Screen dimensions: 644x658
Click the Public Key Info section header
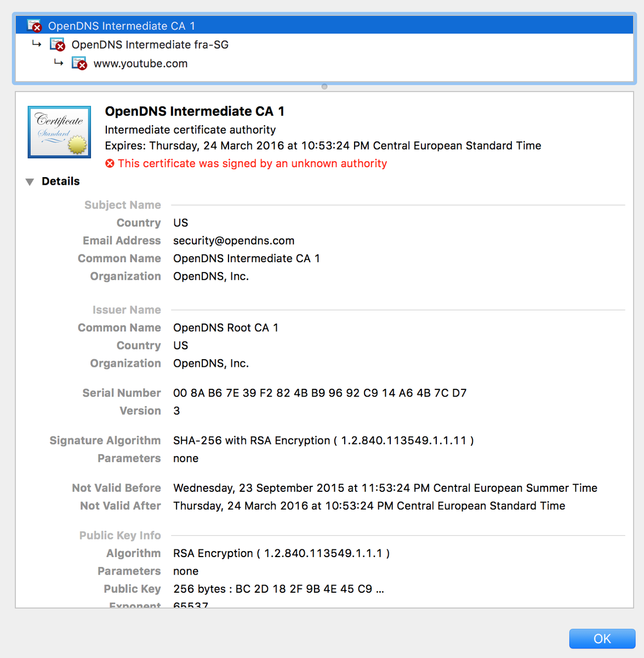pos(120,536)
